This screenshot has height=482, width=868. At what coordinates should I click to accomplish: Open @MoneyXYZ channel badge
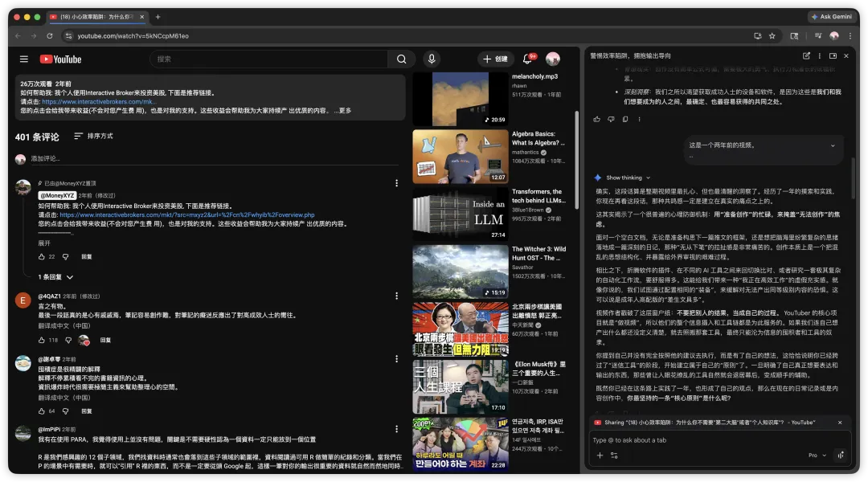tap(57, 195)
